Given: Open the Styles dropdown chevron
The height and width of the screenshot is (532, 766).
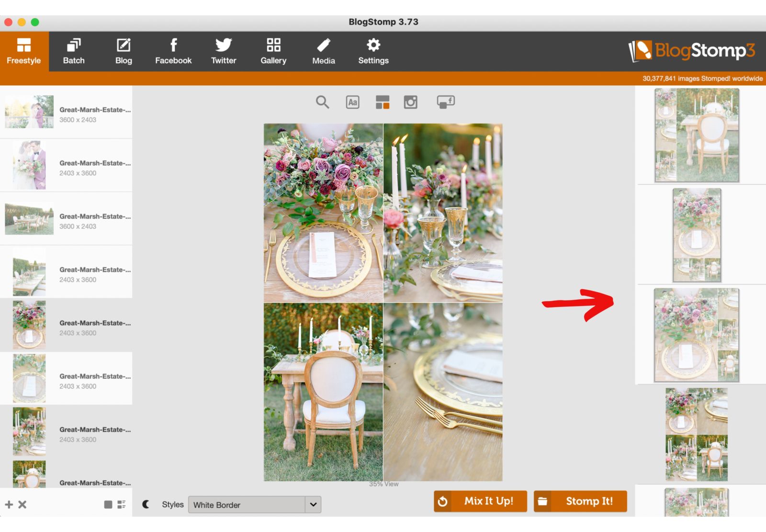Looking at the screenshot, I should point(313,505).
